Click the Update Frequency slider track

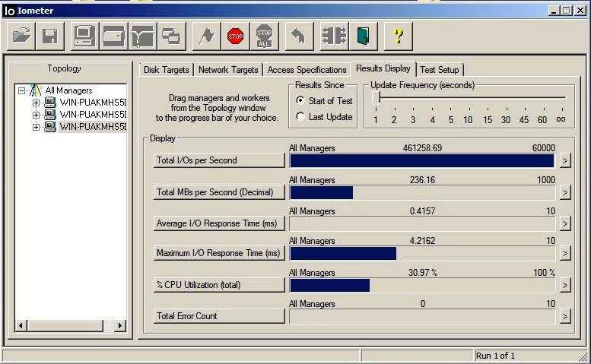472,98
